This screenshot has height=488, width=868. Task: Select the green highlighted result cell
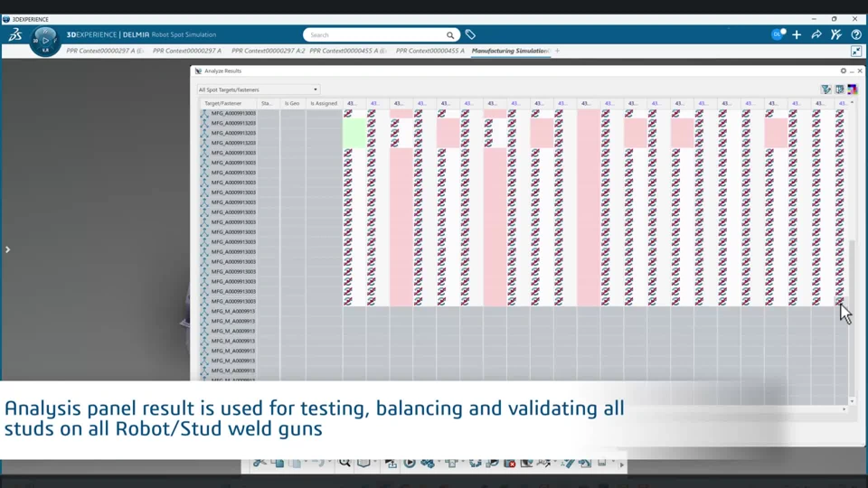pyautogui.click(x=354, y=133)
